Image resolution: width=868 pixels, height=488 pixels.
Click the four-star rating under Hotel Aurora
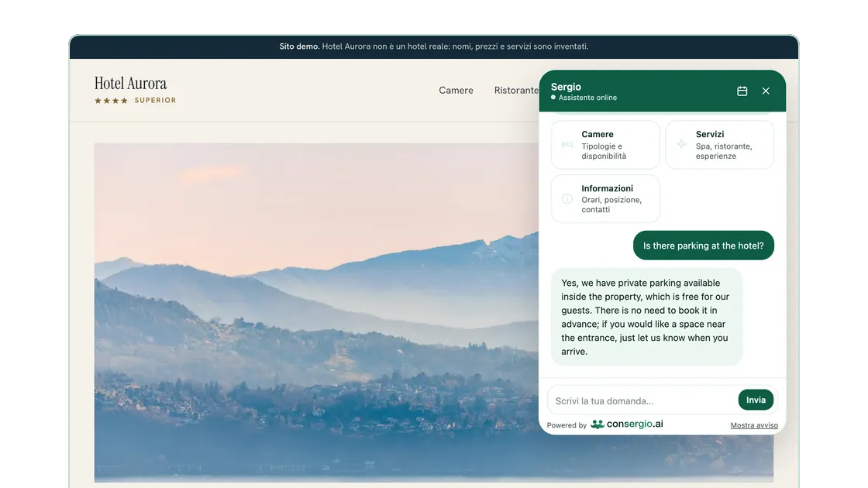pos(111,101)
